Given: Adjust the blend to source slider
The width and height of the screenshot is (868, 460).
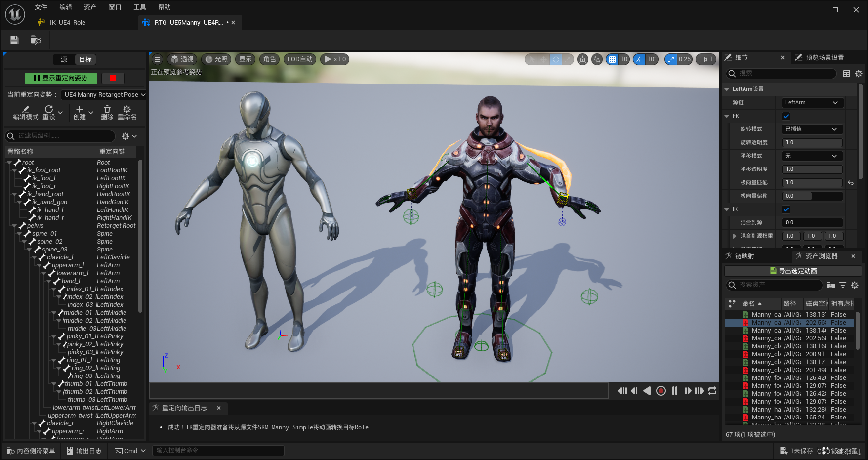Looking at the screenshot, I should (x=812, y=223).
